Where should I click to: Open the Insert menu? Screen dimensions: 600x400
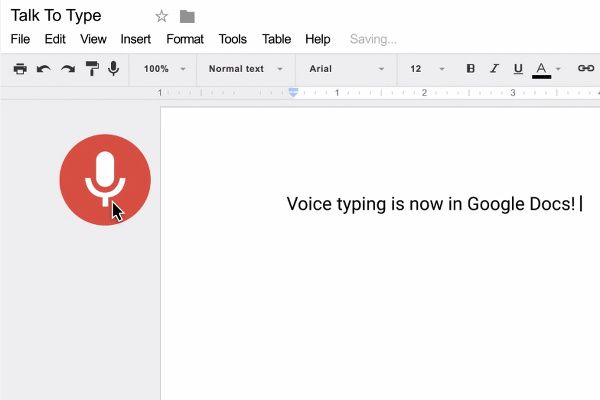[136, 39]
